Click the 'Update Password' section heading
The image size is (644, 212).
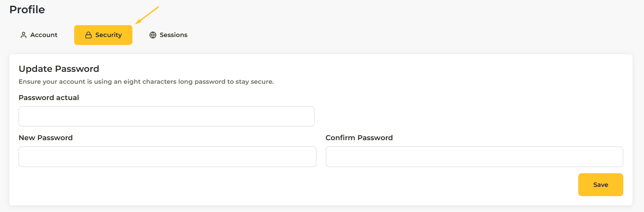59,69
